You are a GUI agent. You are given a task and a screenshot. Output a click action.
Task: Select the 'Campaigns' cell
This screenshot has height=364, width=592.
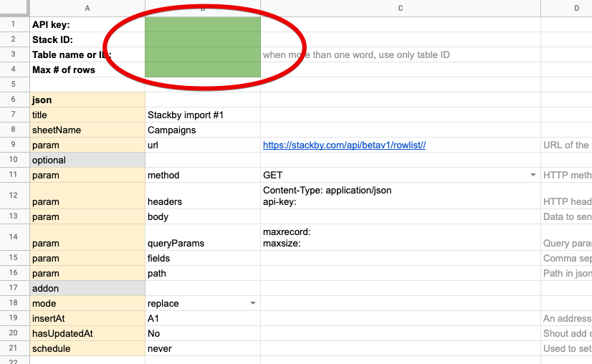click(x=203, y=130)
